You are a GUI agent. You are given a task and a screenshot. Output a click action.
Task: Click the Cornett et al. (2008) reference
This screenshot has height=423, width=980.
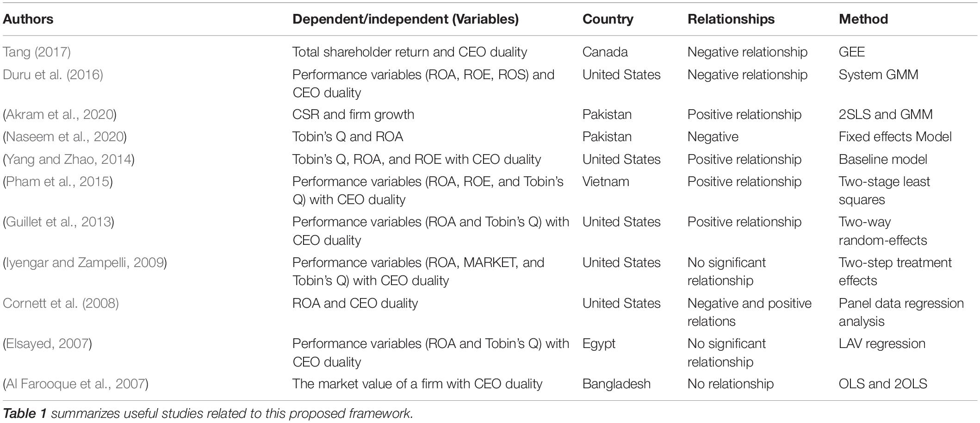click(x=61, y=303)
